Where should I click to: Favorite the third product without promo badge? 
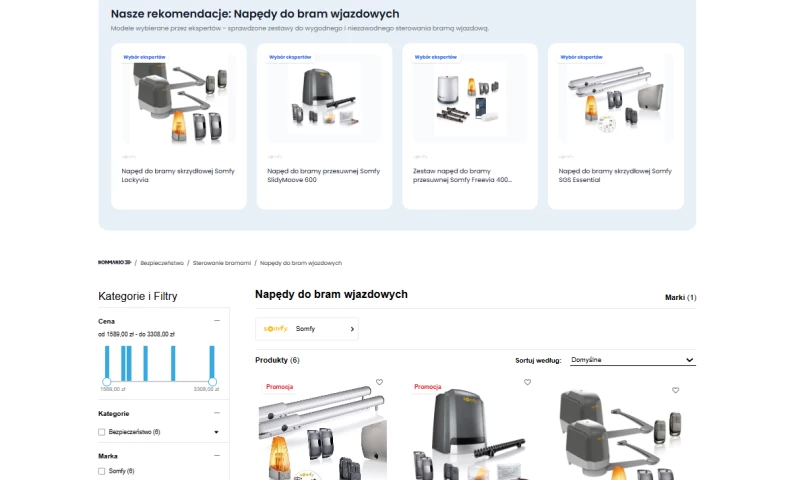coord(675,390)
